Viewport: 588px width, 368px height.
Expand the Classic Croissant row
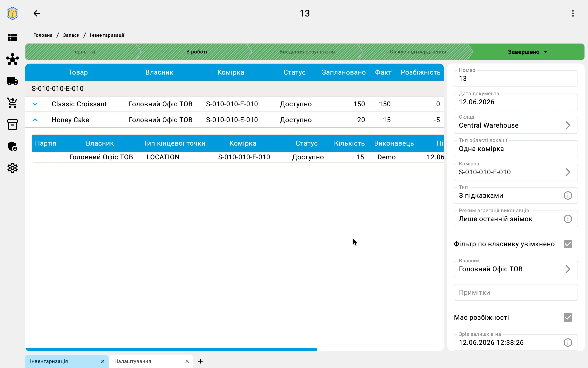[x=35, y=104]
